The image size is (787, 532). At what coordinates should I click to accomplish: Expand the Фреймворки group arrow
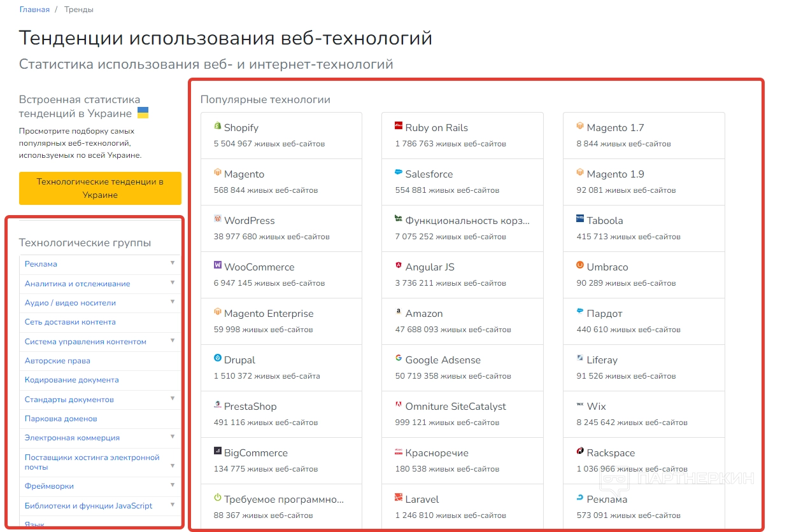(172, 485)
